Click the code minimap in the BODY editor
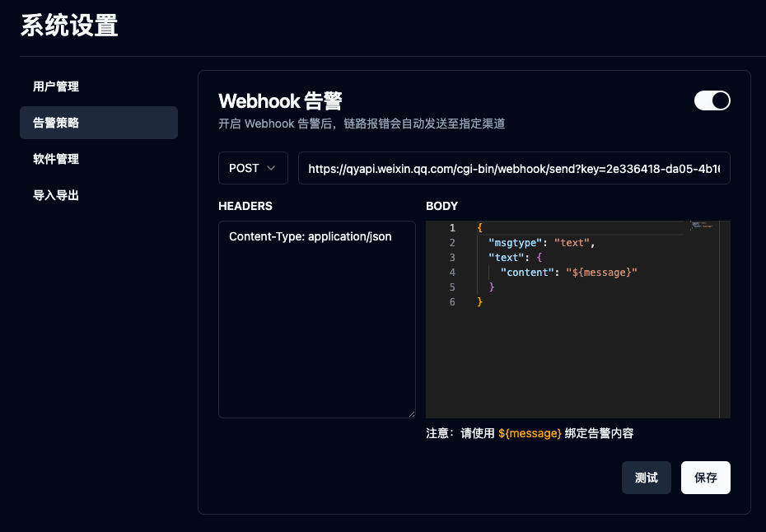This screenshot has width=766, height=532. 702,226
